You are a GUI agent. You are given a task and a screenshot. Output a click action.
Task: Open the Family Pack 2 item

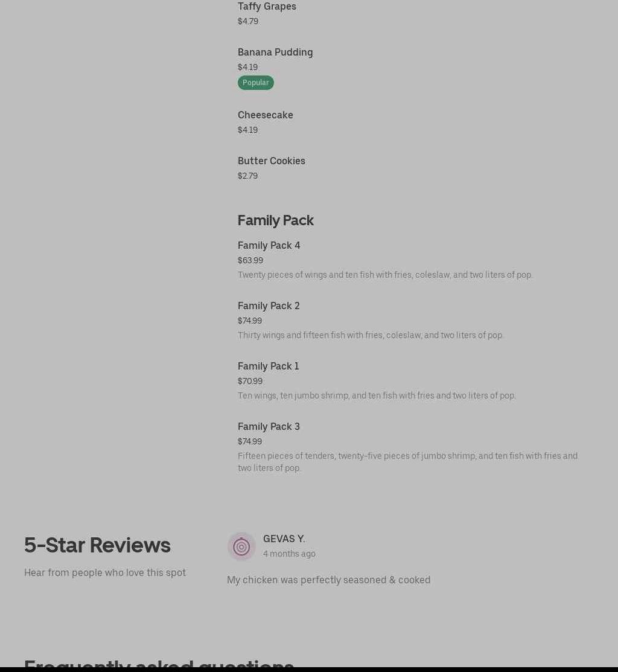(x=269, y=306)
